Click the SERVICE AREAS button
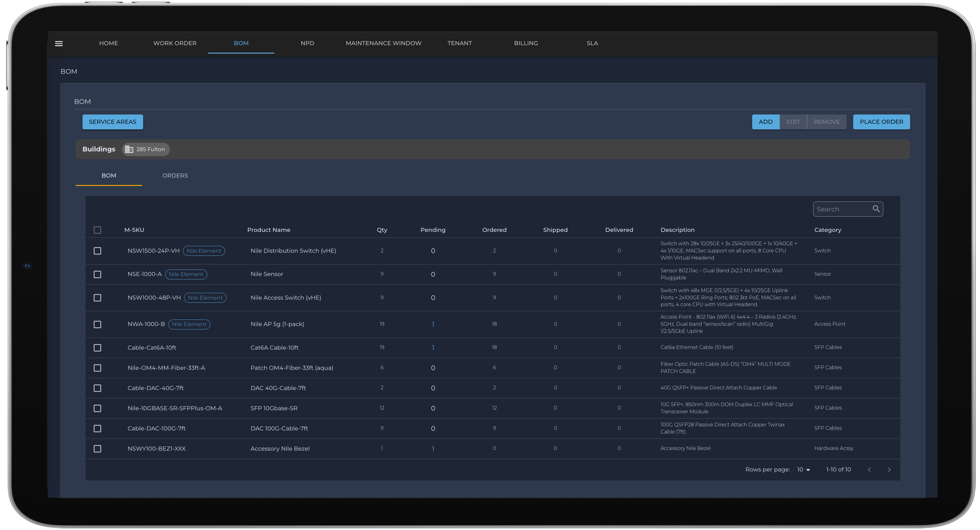 point(113,122)
